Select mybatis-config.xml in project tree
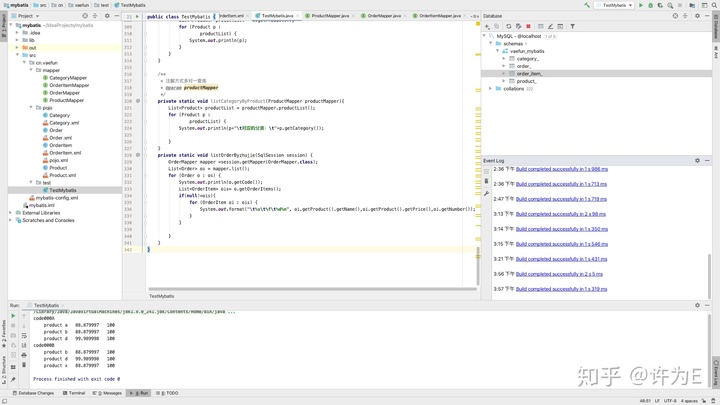Screen dimensions: 720x405 pos(57,197)
